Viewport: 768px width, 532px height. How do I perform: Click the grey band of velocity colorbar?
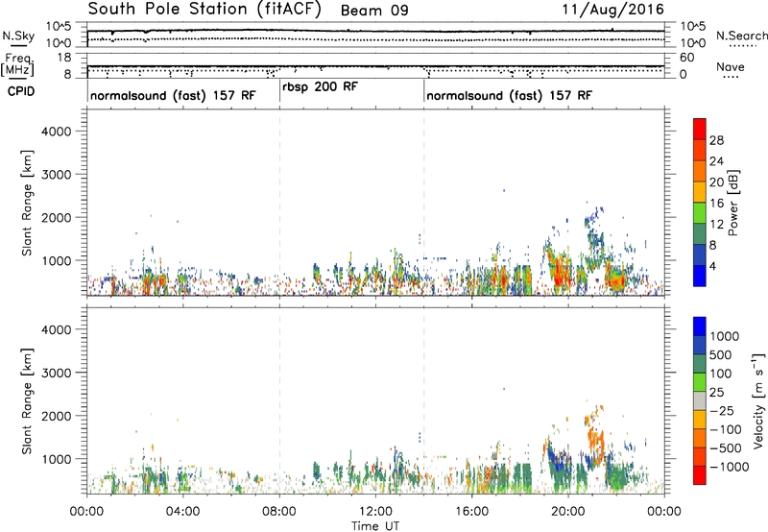(700, 400)
